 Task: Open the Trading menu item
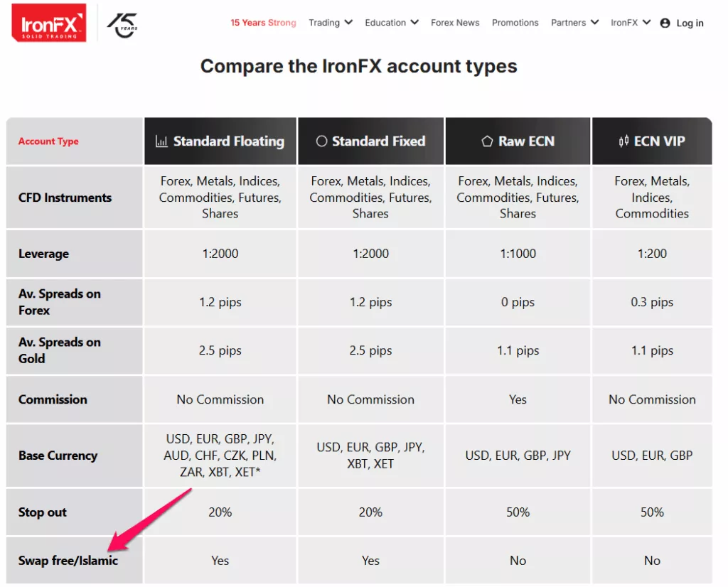[324, 23]
